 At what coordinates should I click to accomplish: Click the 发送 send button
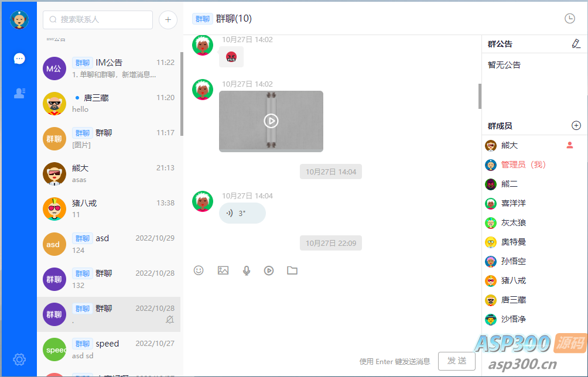[x=457, y=361]
